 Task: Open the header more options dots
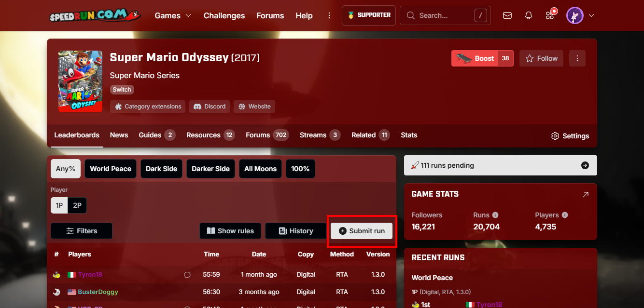329,15
